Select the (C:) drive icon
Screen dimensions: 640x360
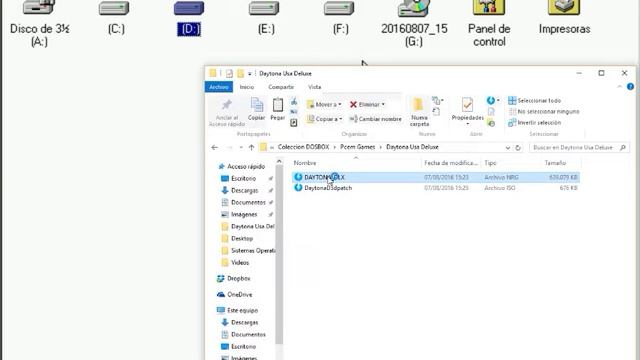114,8
